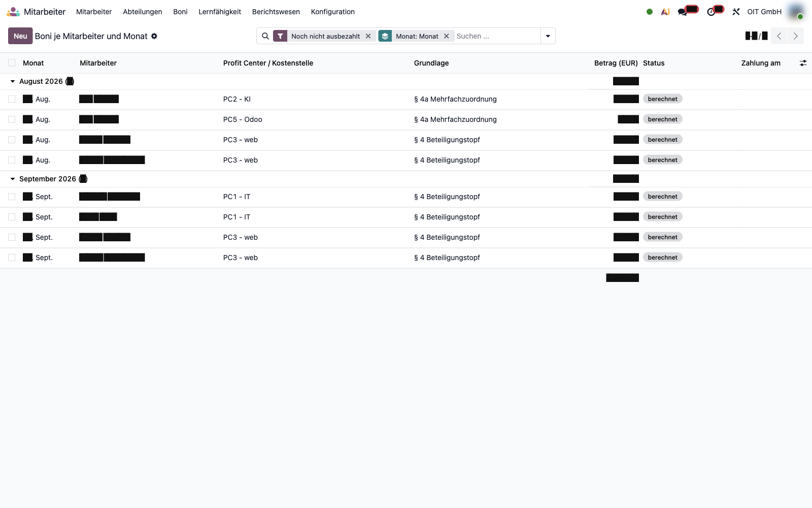The height and width of the screenshot is (508, 812).
Task: Open the Lernfähigkeit menu
Action: click(220, 12)
